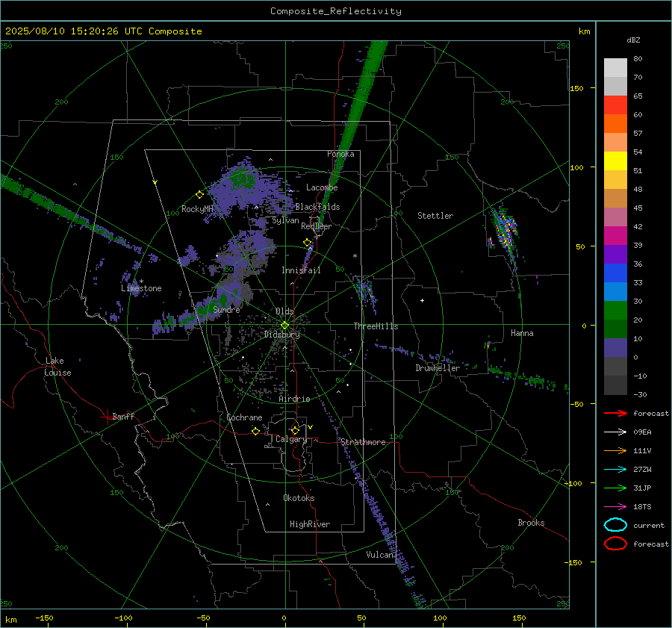This screenshot has height=628, width=672.
Task: Click the Vulcan town label
Action: coord(379,555)
